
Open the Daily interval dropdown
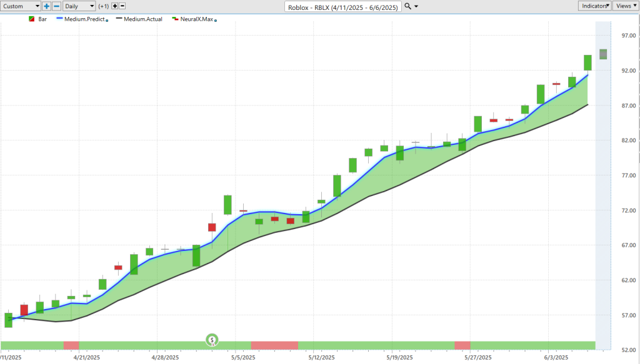coord(79,6)
